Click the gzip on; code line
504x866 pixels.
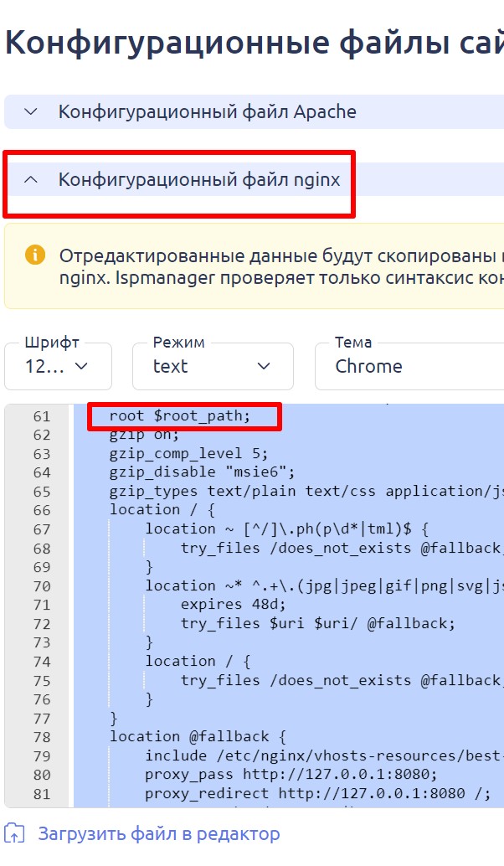click(x=144, y=435)
